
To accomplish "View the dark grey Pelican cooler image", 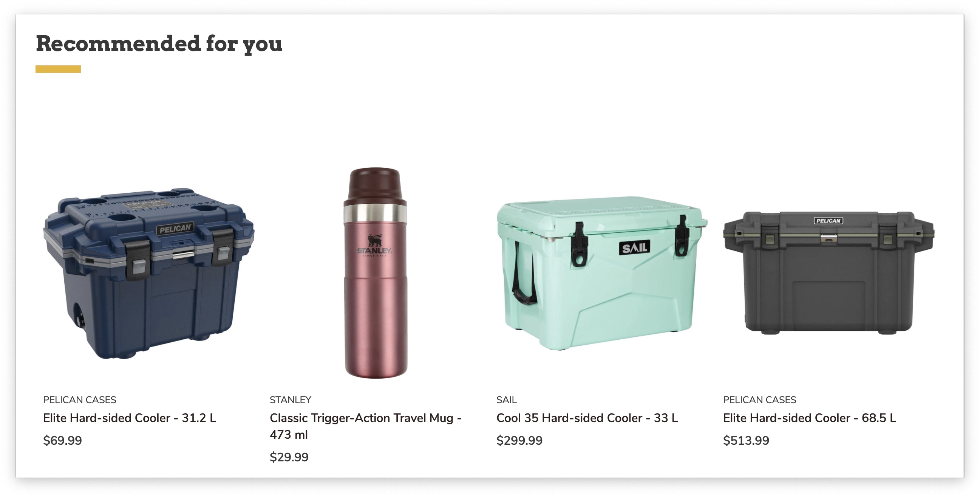I will (828, 272).
